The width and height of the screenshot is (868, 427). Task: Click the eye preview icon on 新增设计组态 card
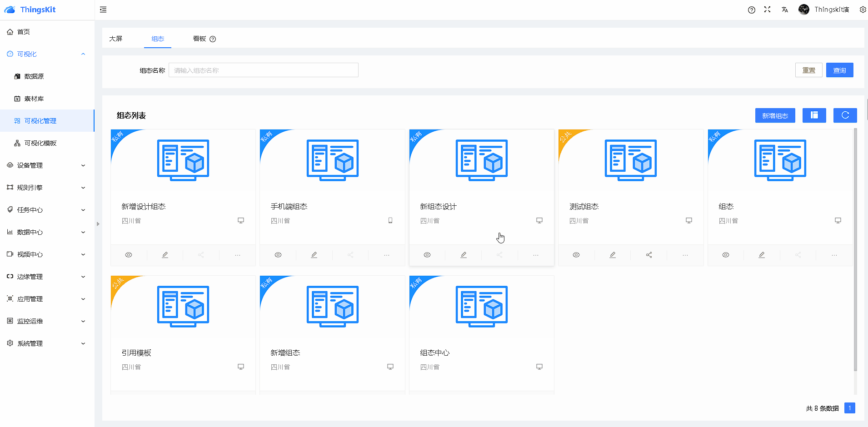click(x=129, y=255)
